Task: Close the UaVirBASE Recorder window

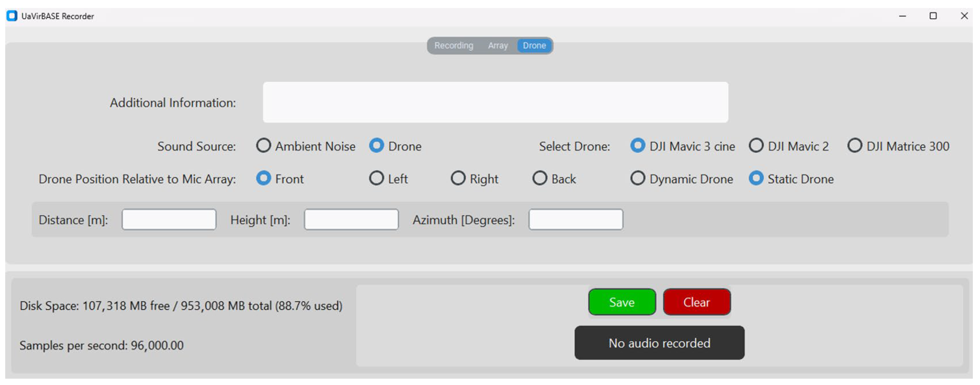Action: (964, 16)
